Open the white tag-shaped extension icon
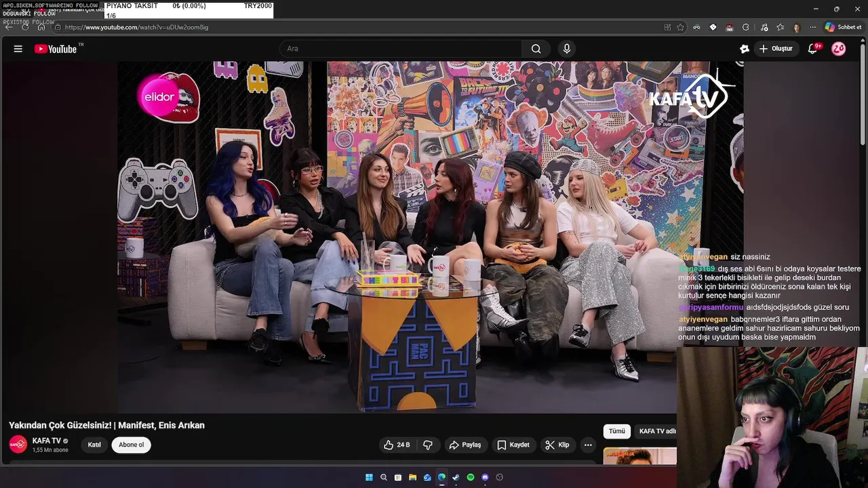The height and width of the screenshot is (488, 868). [x=713, y=27]
